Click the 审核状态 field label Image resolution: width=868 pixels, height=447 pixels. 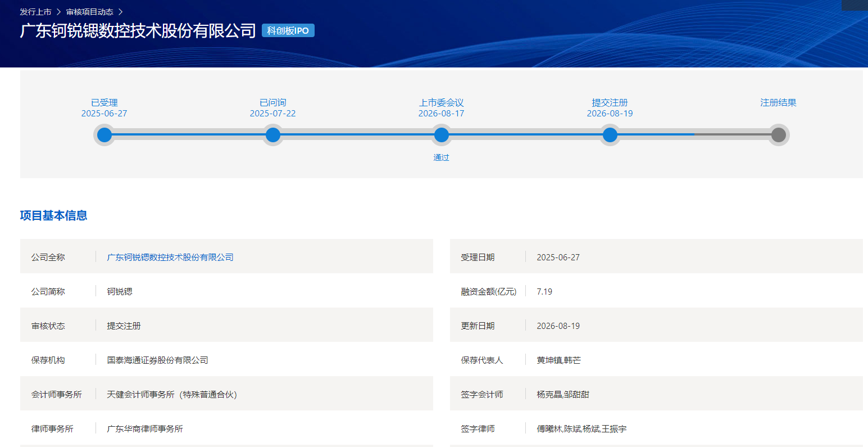coord(48,326)
